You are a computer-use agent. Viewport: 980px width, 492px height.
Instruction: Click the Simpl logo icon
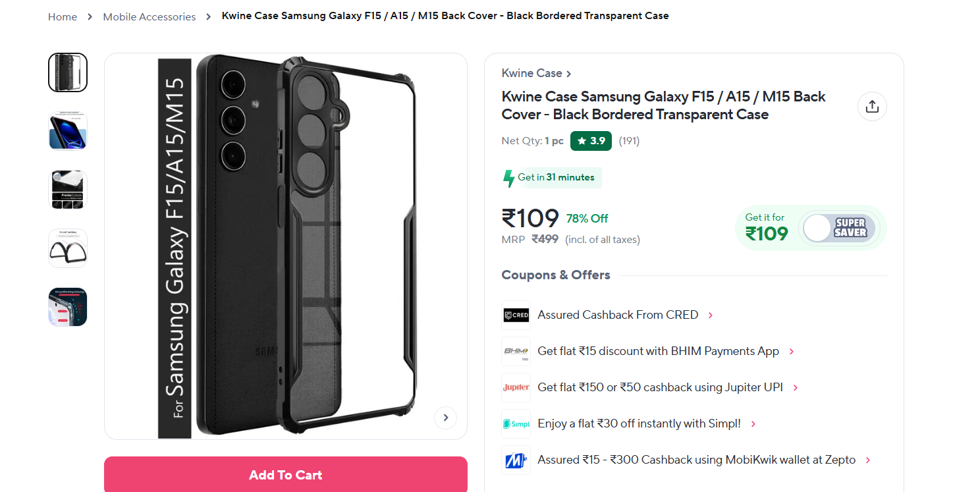tap(516, 424)
